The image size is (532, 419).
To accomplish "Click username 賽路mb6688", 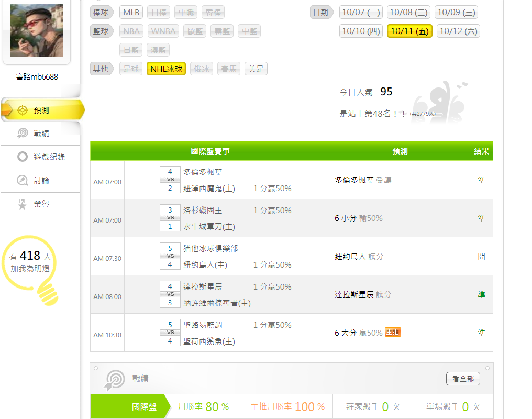I will pyautogui.click(x=37, y=76).
